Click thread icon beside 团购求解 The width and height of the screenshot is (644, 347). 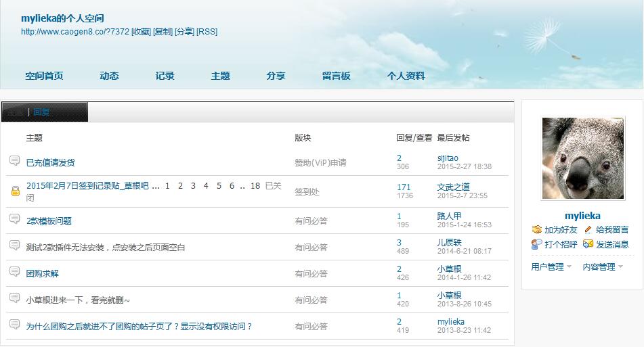(15, 272)
